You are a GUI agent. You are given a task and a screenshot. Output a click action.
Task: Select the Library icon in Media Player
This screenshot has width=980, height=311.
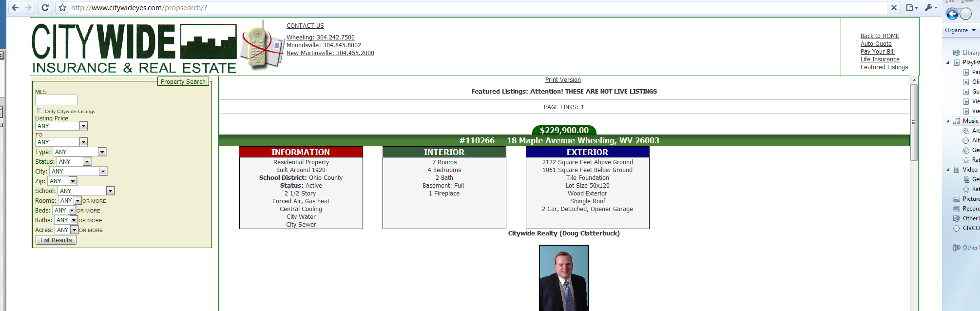click(957, 53)
